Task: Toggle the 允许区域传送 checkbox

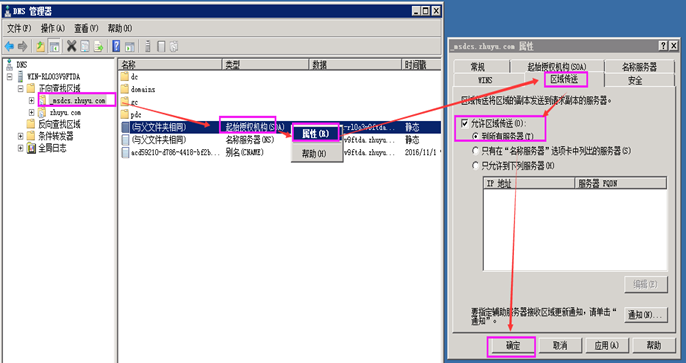Action: coord(464,124)
